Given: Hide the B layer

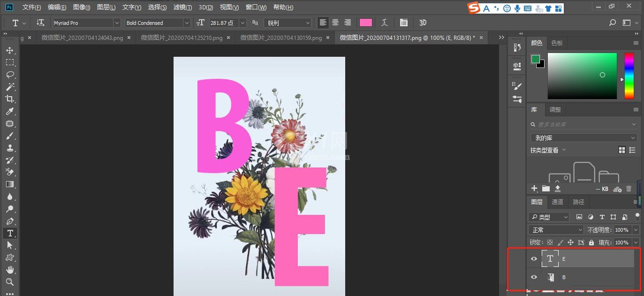Looking at the screenshot, I should (x=534, y=277).
